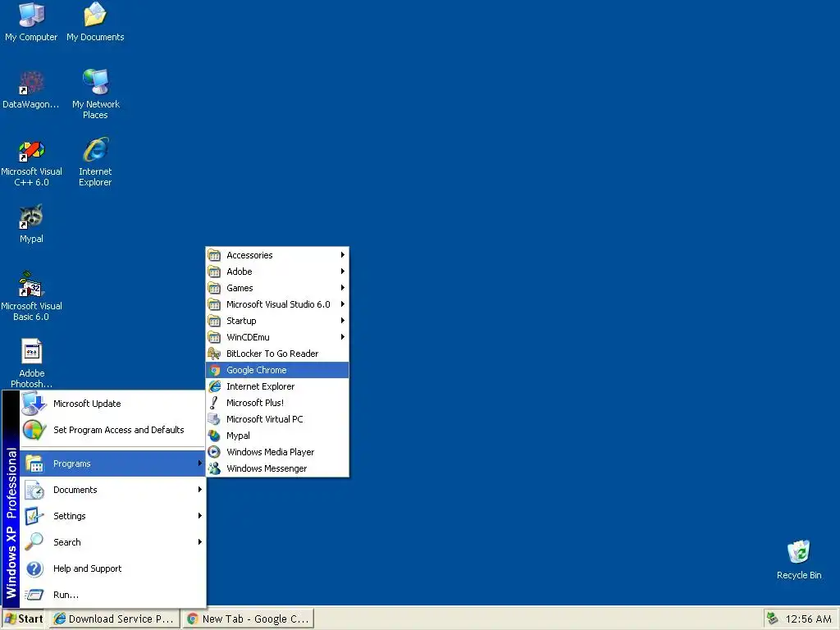
Task: Click the Windows Messenger icon
Action: pos(214,468)
